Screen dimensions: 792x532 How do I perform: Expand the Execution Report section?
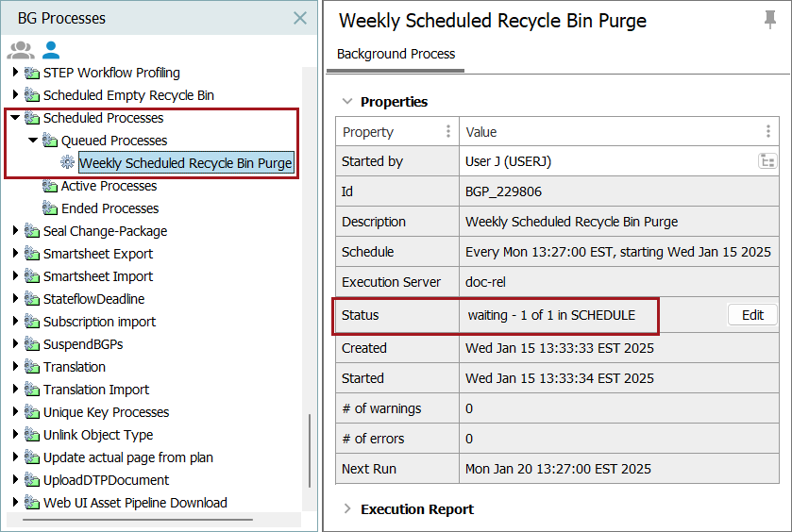(347, 508)
